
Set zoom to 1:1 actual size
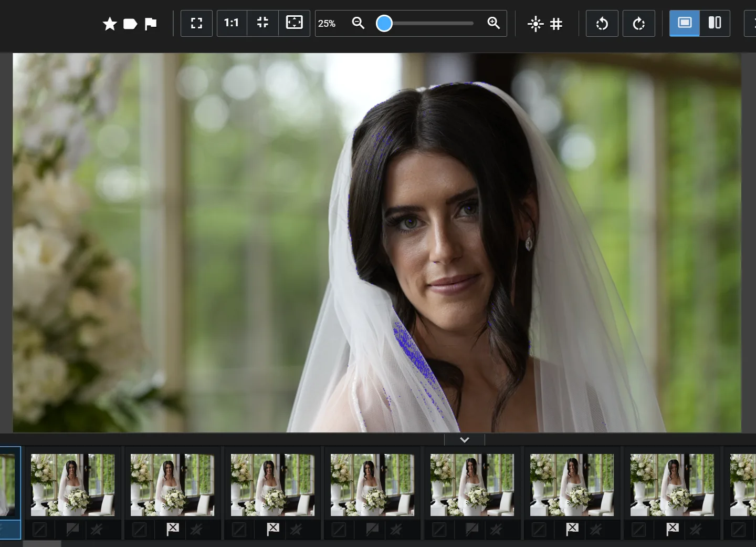tap(232, 23)
